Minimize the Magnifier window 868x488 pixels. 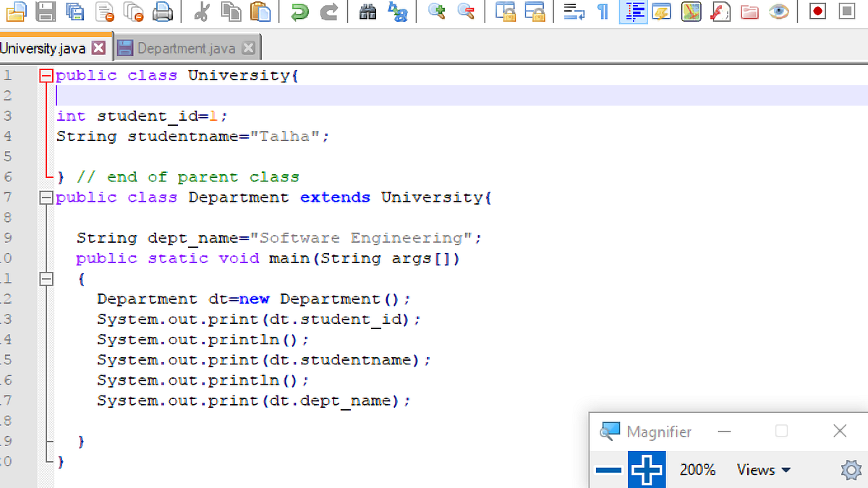tap(724, 432)
